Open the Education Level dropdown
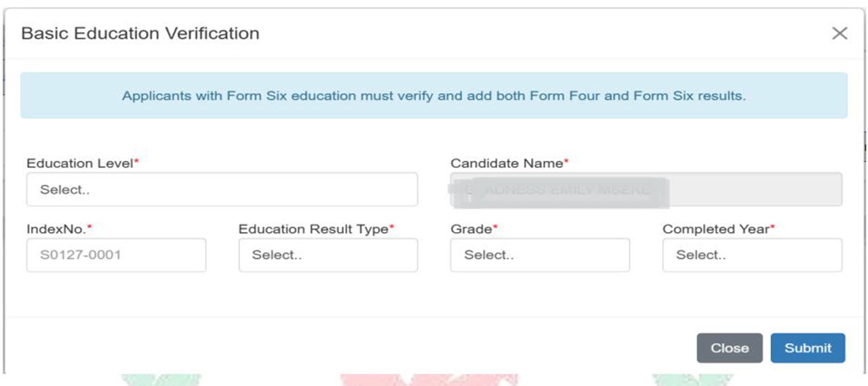 pyautogui.click(x=222, y=189)
